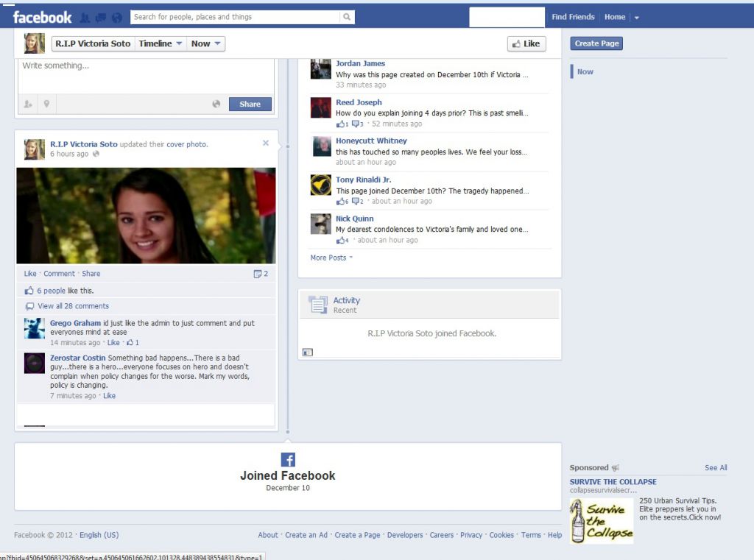Click the Survive the Collapse ad image
754x560 pixels.
point(602,521)
